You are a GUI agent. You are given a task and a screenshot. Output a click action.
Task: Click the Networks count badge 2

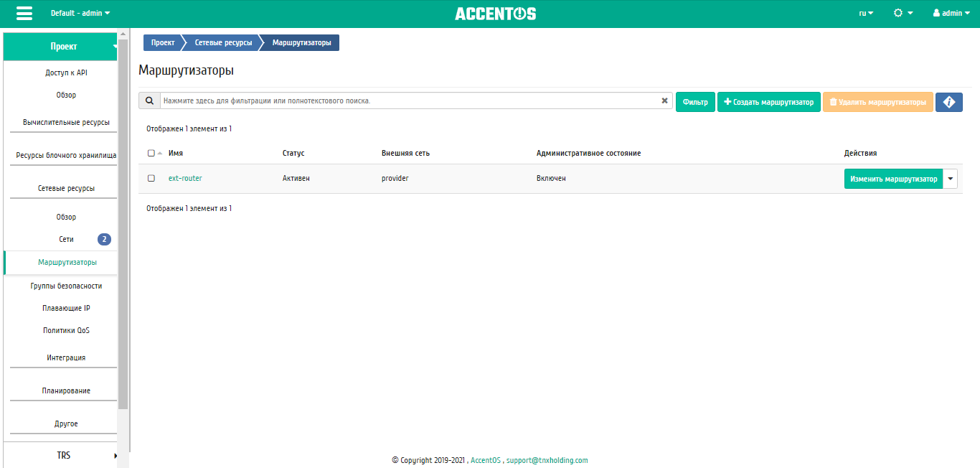104,239
